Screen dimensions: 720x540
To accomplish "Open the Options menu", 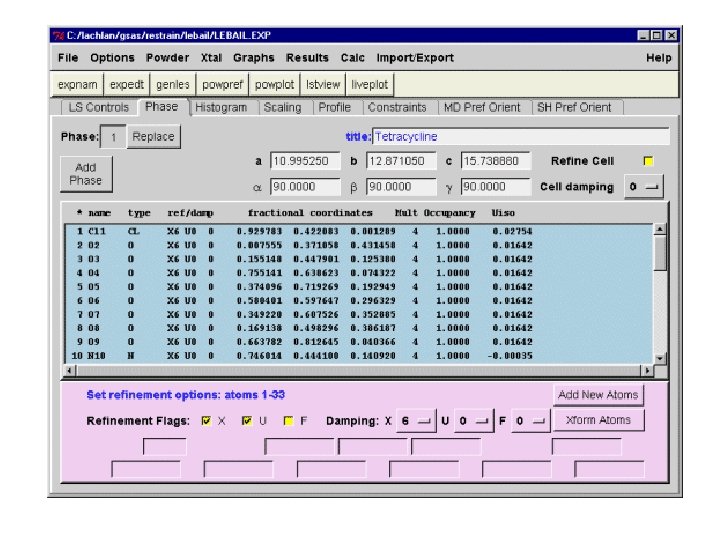I will 112,58.
